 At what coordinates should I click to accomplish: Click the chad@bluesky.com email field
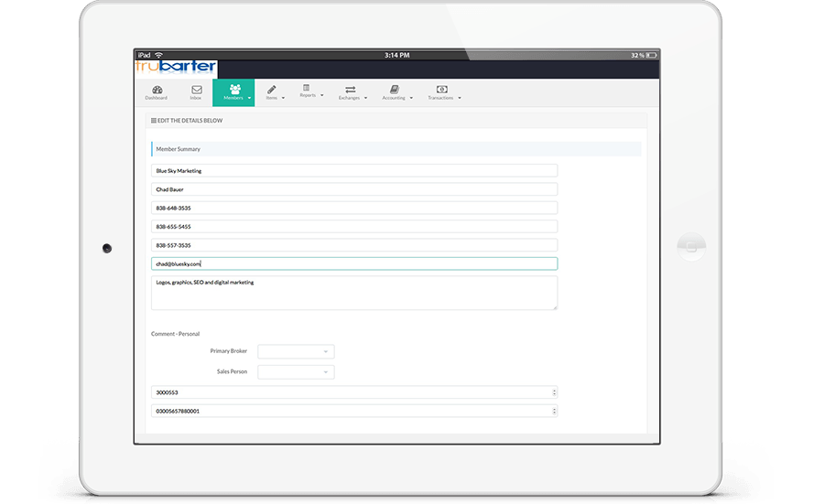coord(353,263)
